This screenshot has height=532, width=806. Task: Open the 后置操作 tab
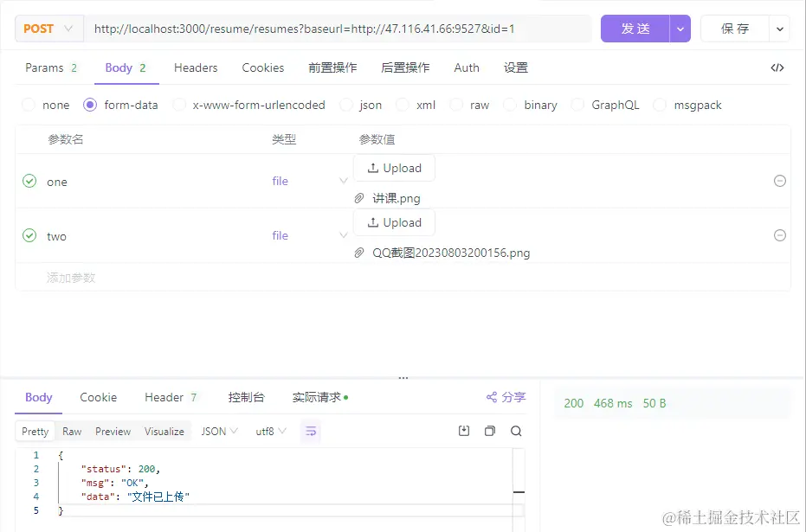point(405,67)
